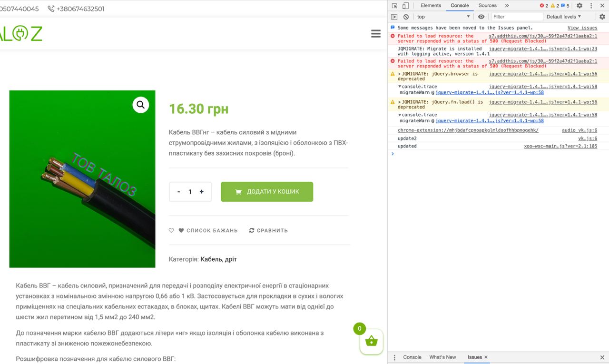Click the console Filter input field
Image resolution: width=609 pixels, height=364 pixels.
point(517,17)
